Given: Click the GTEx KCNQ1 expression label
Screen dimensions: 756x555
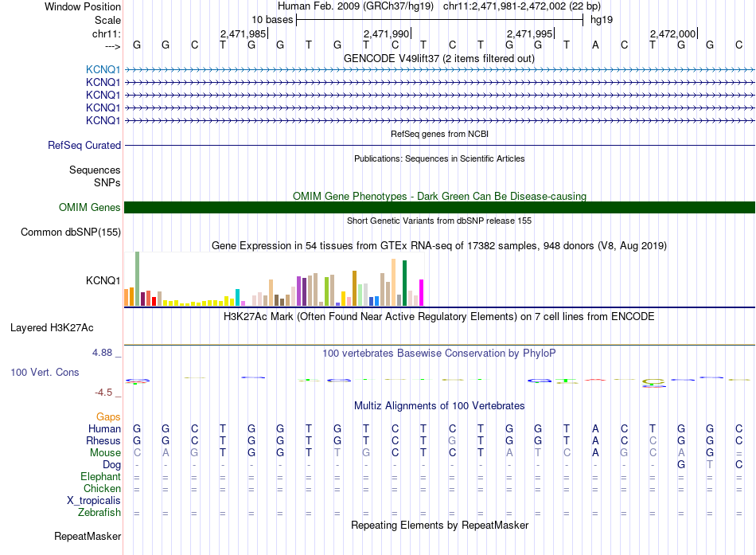Looking at the screenshot, I should click(103, 280).
